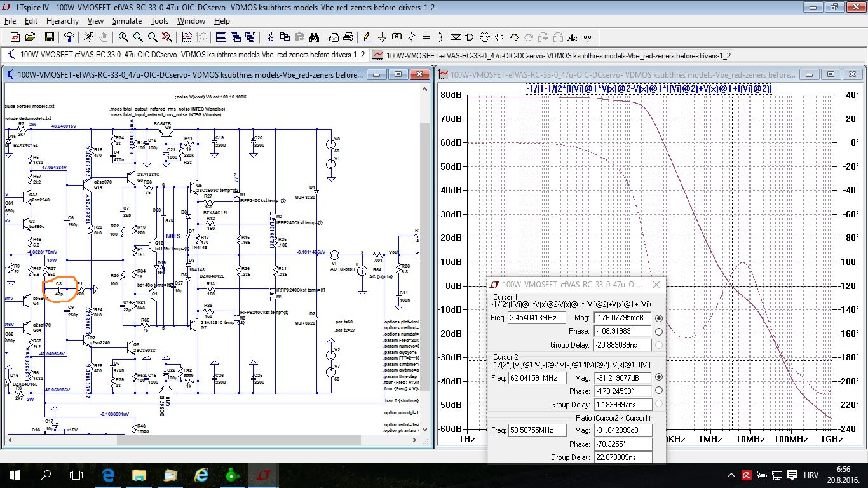Viewport: 868px width, 488px height.
Task: Click the plot trace expression label
Action: tap(649, 89)
